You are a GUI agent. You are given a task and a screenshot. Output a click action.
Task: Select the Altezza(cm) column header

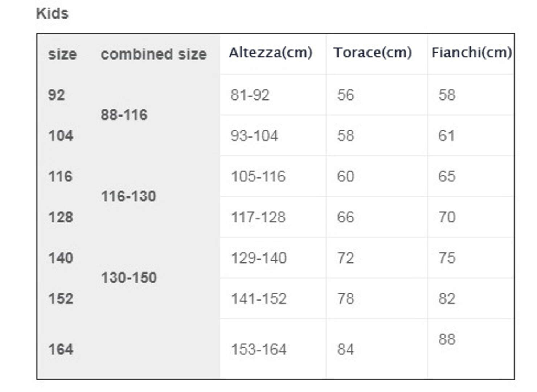[270, 52]
